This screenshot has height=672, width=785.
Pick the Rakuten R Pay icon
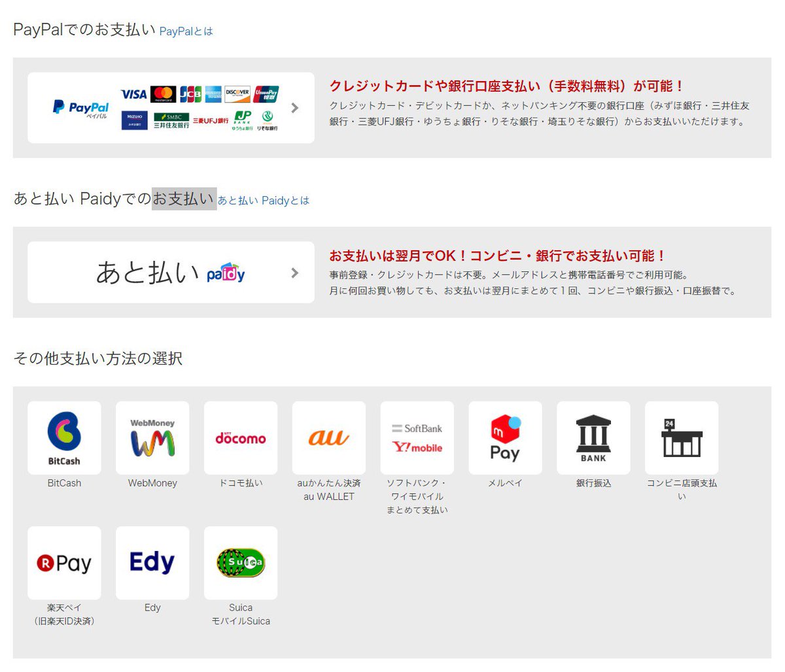tap(64, 563)
